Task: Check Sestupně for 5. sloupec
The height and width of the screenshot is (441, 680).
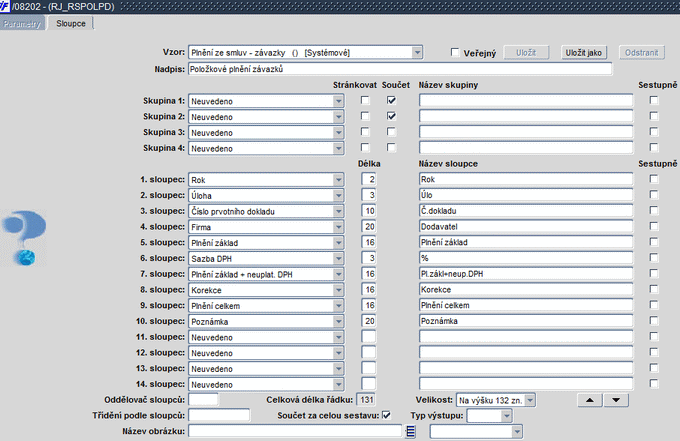Action: click(654, 242)
